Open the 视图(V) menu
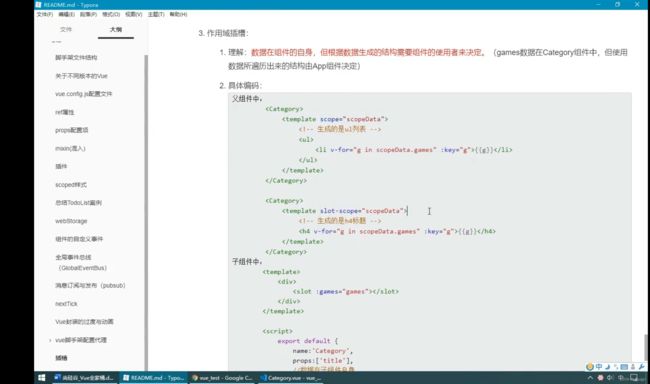The width and height of the screenshot is (650, 384). tap(133, 14)
